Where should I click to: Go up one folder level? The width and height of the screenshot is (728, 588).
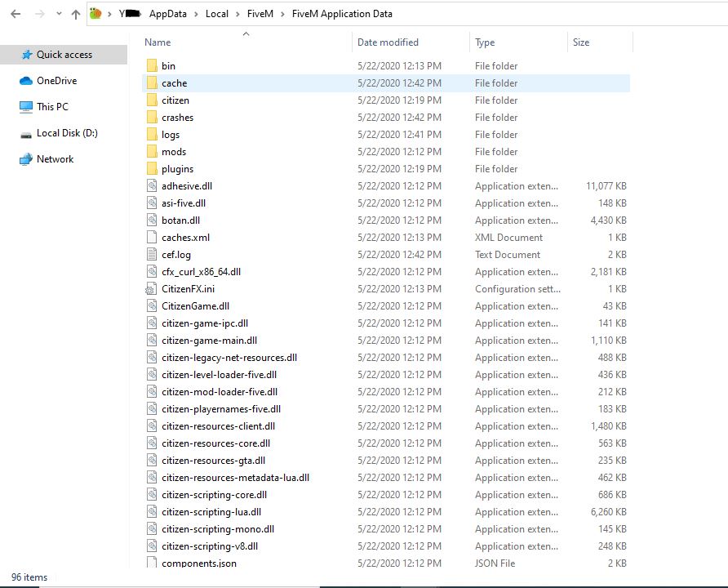76,14
